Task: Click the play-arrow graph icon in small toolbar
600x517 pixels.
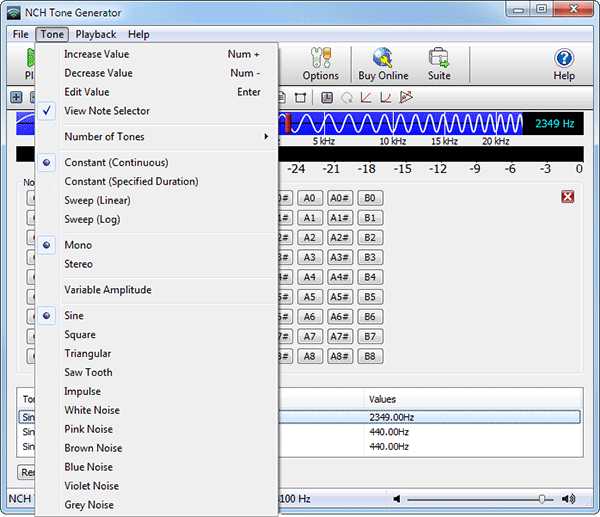Action: [406, 97]
